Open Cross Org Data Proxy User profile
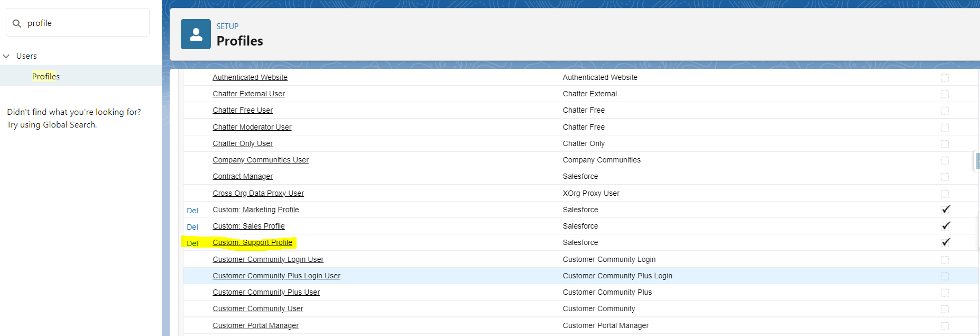The height and width of the screenshot is (336, 980). (258, 193)
